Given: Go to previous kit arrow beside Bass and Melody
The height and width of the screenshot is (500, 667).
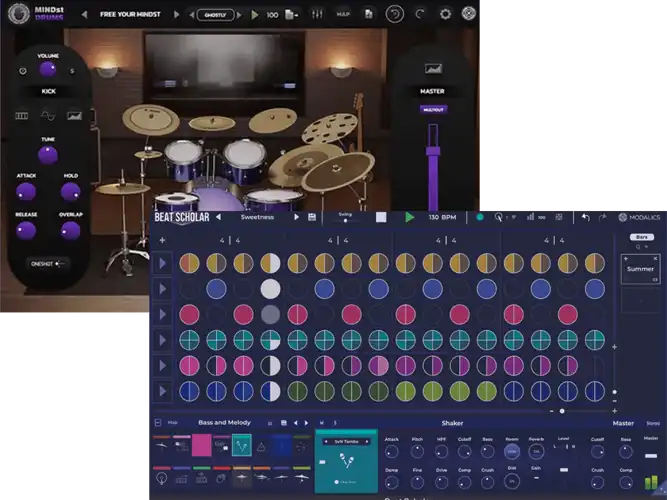Looking at the screenshot, I should 296,423.
